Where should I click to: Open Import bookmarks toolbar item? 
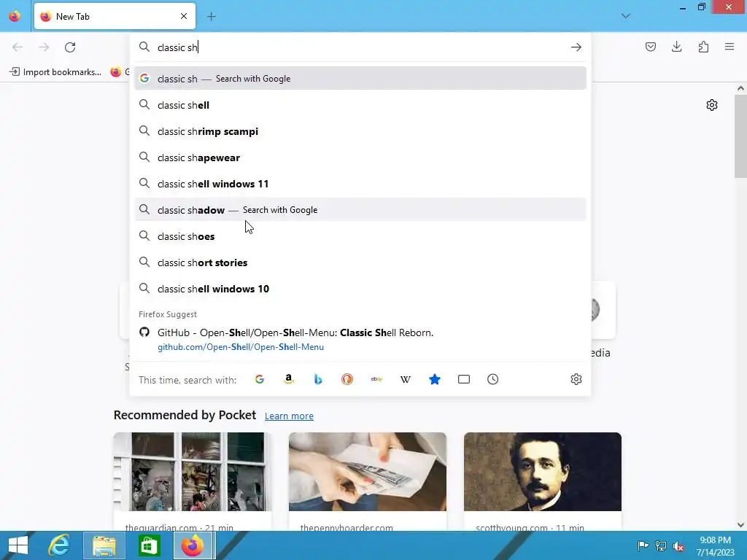point(55,72)
